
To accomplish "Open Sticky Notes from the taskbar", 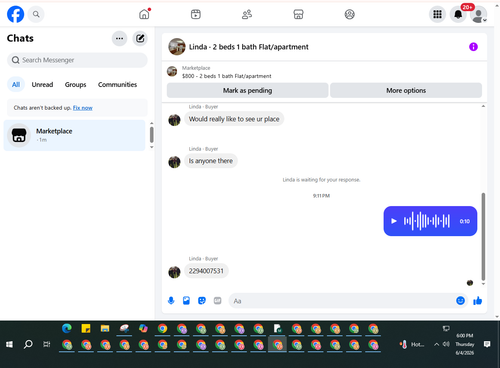I will (86, 329).
